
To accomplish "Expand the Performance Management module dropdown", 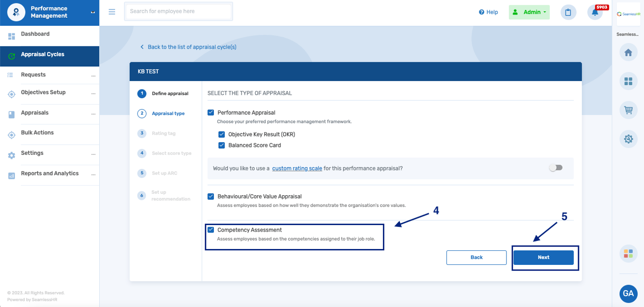I will coord(93,12).
